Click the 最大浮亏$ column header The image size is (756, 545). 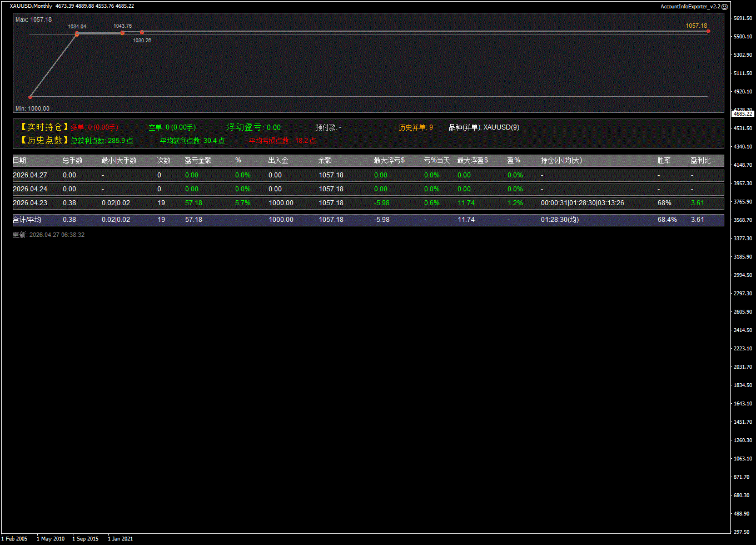389,161
